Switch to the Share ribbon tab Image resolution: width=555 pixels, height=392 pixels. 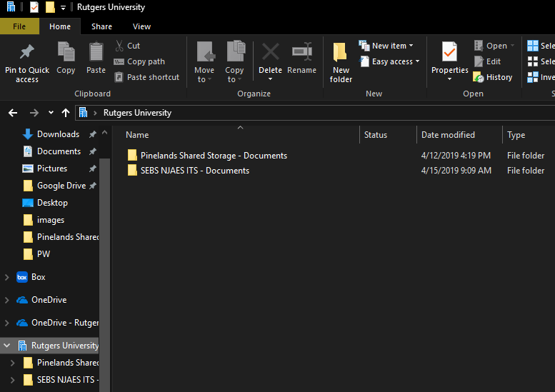pos(101,26)
